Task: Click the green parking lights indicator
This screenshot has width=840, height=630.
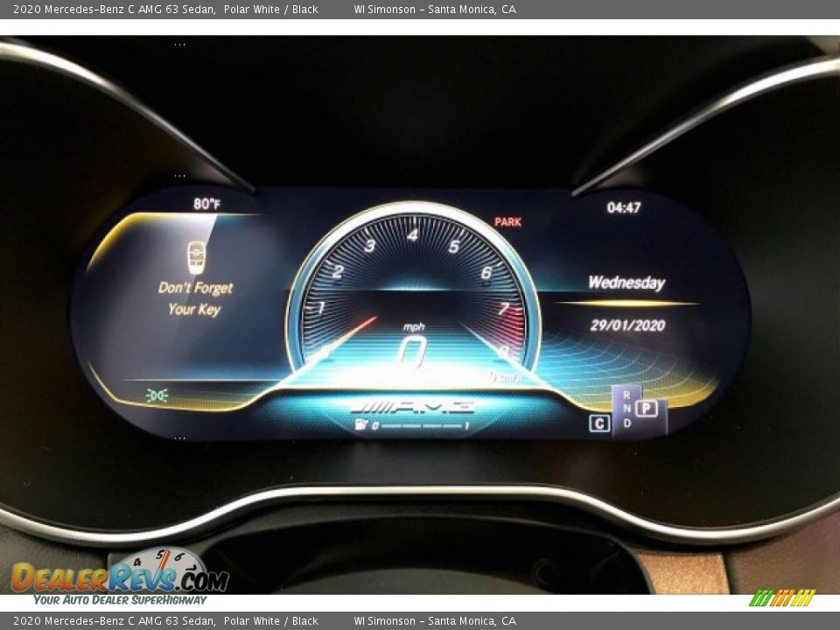Action: click(x=157, y=395)
